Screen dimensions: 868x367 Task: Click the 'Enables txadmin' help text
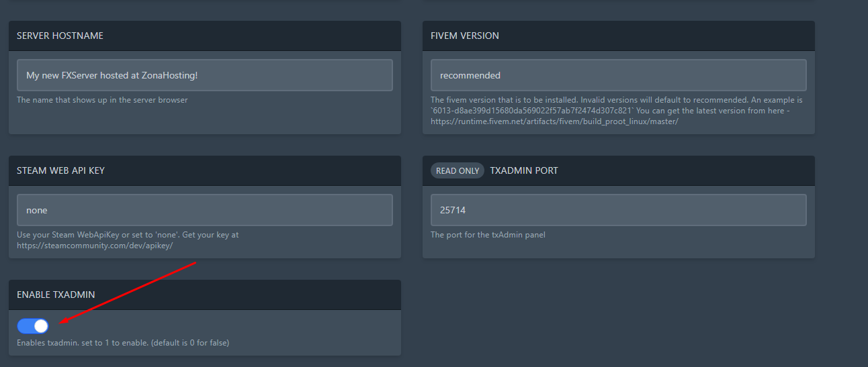tap(123, 343)
